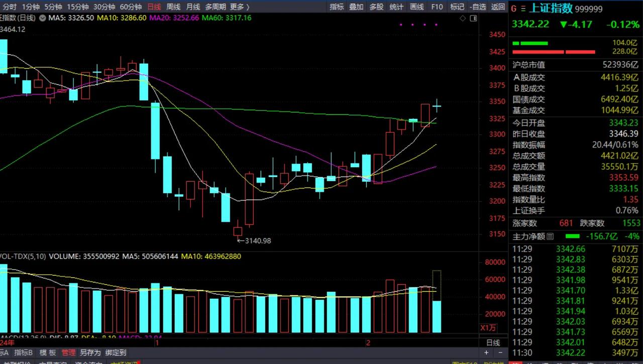Click the MA10: 3286.60 label

[x=123, y=18]
